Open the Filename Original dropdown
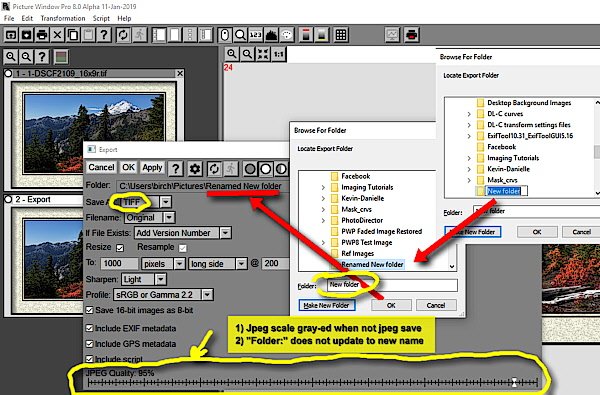The width and height of the screenshot is (600, 395). coord(169,217)
